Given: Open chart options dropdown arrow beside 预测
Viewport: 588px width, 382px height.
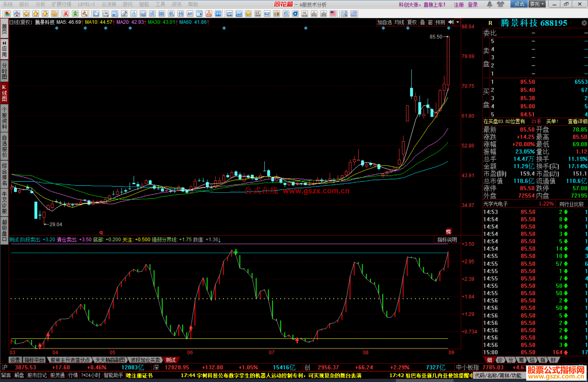Looking at the screenshot, I should pos(458,22).
